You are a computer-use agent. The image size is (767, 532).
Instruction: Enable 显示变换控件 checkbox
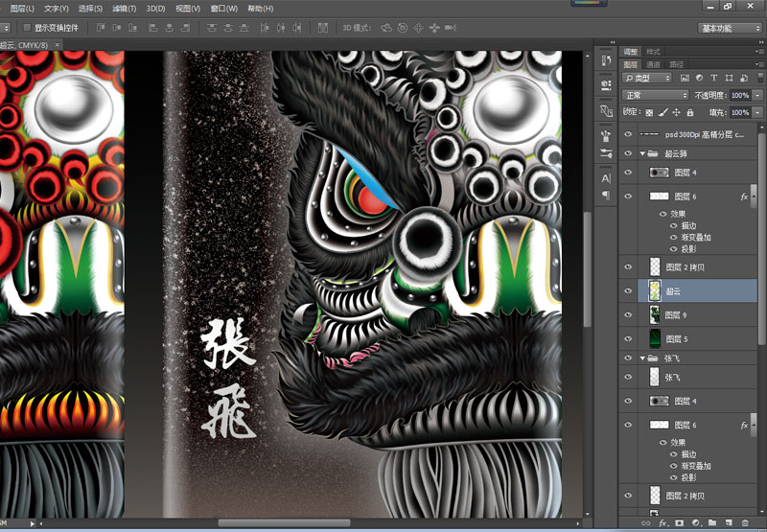28,28
